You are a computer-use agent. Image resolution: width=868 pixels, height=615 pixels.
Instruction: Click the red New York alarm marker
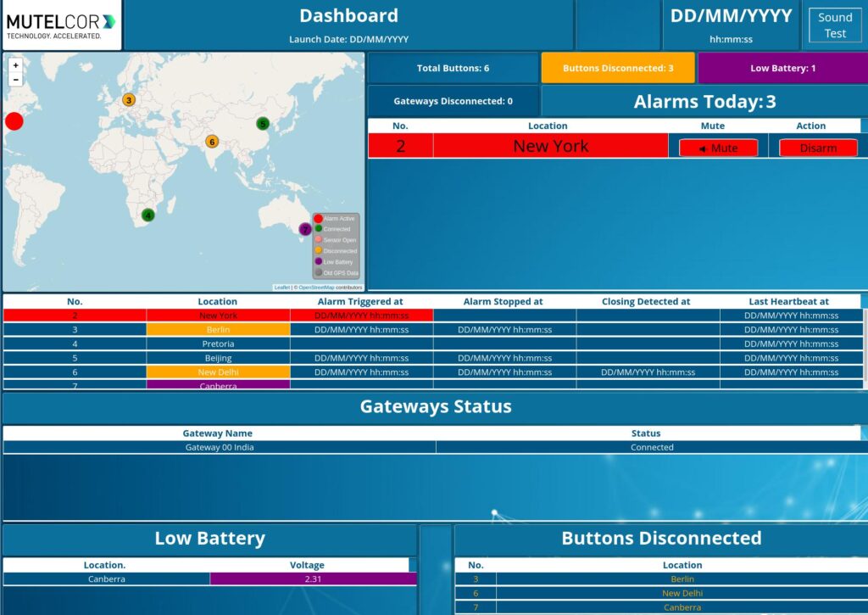(14, 121)
